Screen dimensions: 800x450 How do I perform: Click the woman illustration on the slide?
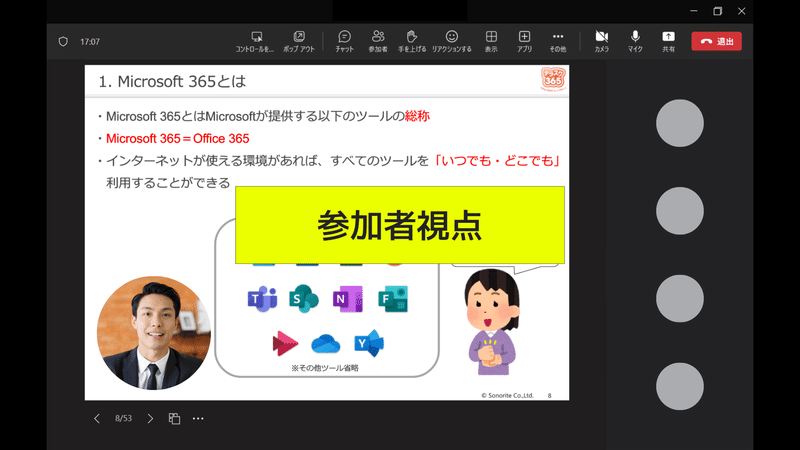click(492, 322)
